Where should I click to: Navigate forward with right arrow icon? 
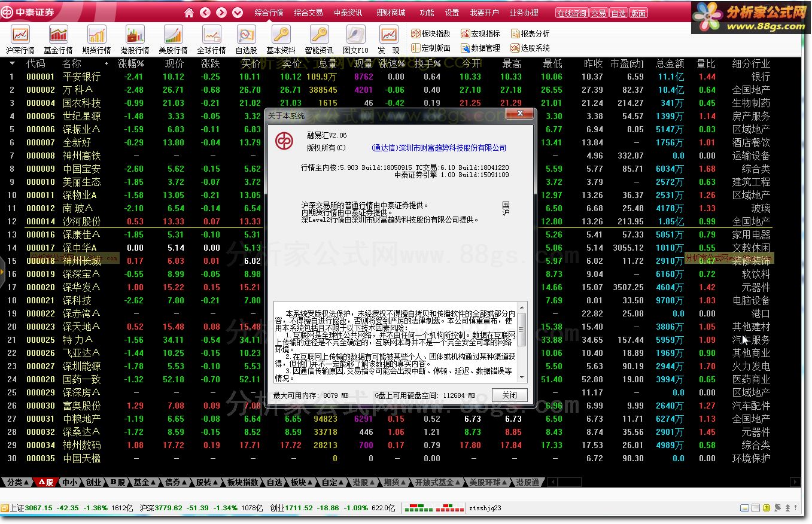(x=221, y=13)
